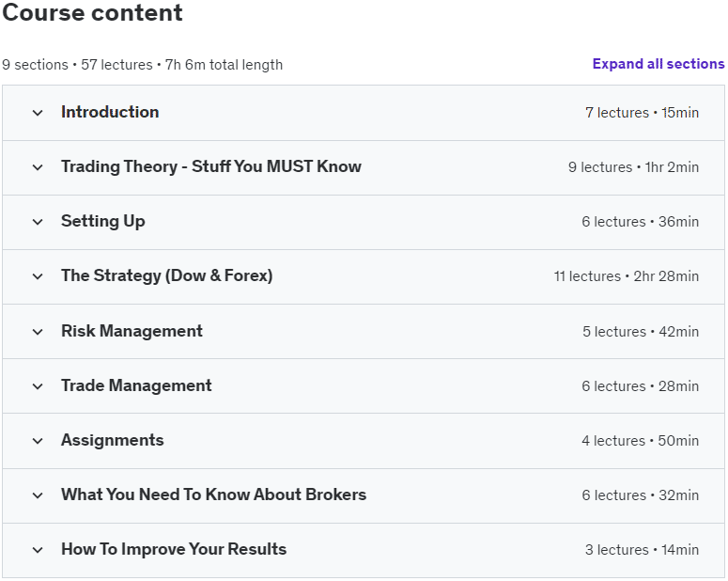Screen dimensions: 728x581
Task: Click '9 sections • 57 lectures' summary text
Action: [x=77, y=65]
